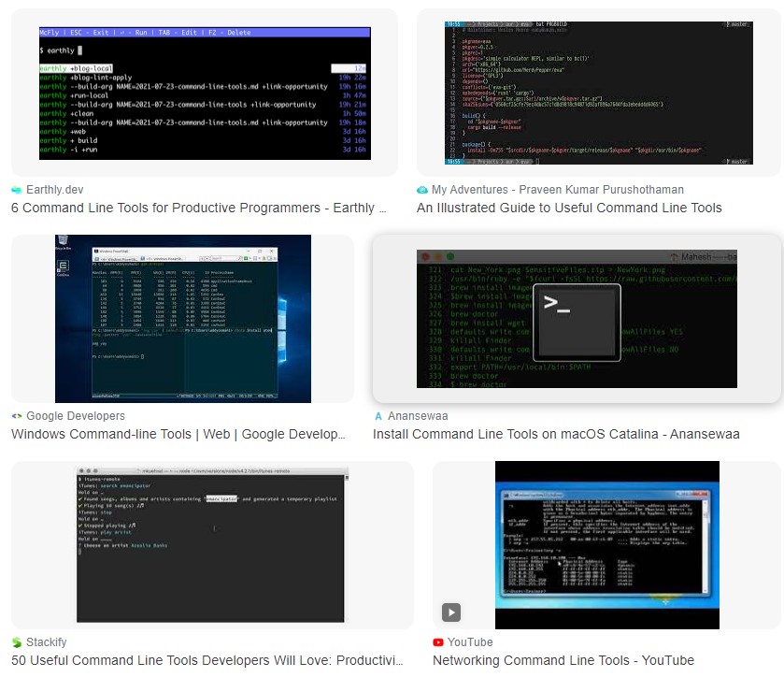784x677 pixels.
Task: Open the YouTube networking command prompt thumbnail
Action: click(x=607, y=545)
